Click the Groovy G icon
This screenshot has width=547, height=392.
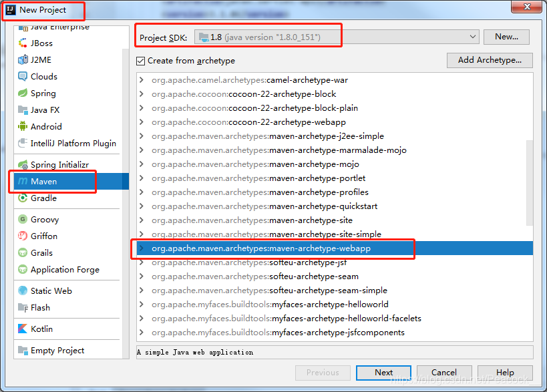click(x=23, y=219)
